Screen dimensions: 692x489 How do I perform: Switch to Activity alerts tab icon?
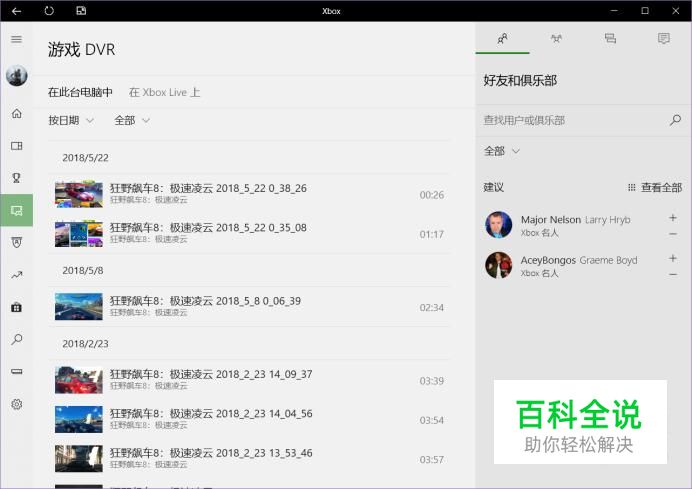(x=664, y=38)
